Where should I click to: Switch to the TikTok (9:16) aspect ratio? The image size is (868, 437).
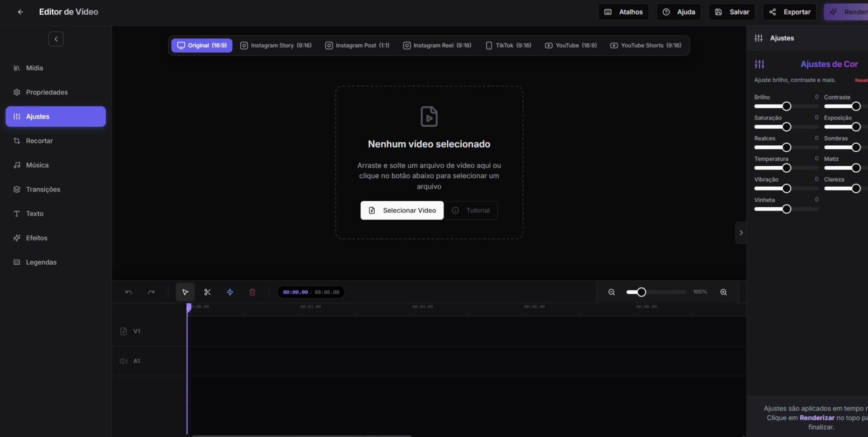pos(508,45)
